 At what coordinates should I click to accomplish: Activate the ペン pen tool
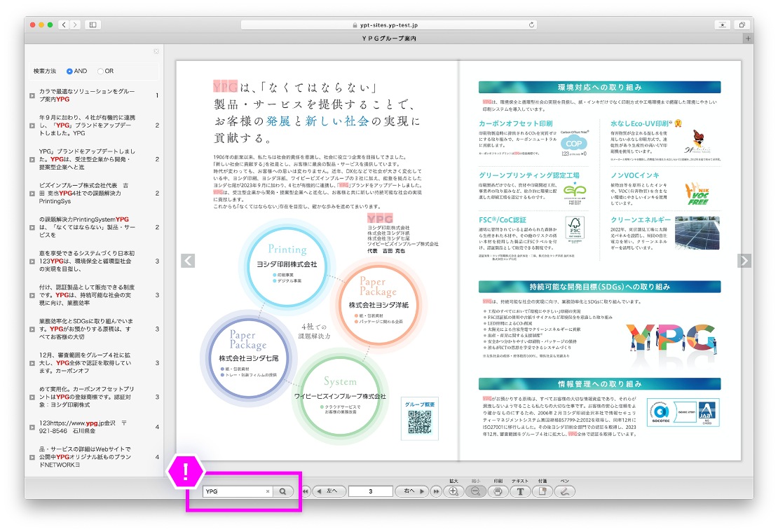pyautogui.click(x=565, y=491)
